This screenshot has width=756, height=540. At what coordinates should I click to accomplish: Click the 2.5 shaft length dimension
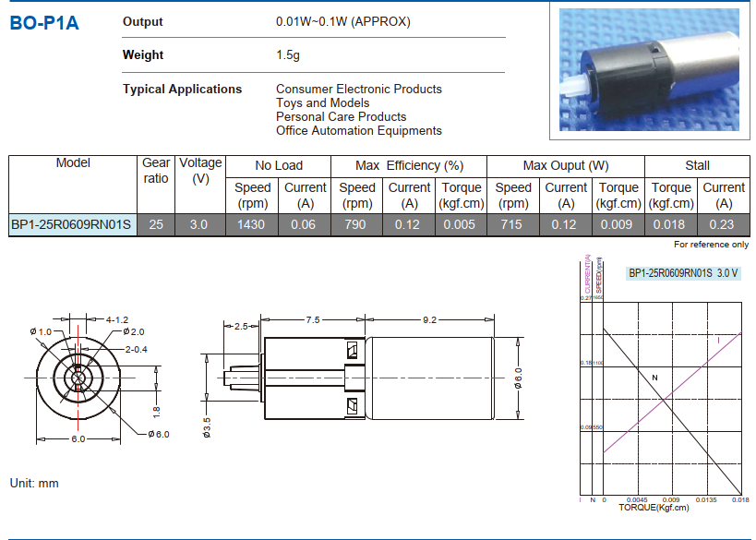241,327
